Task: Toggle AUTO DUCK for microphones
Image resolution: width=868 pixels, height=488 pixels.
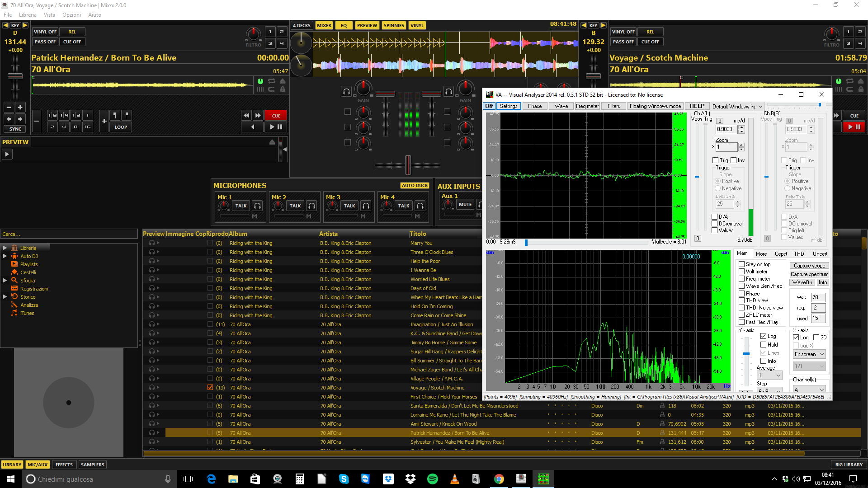Action: coord(415,186)
